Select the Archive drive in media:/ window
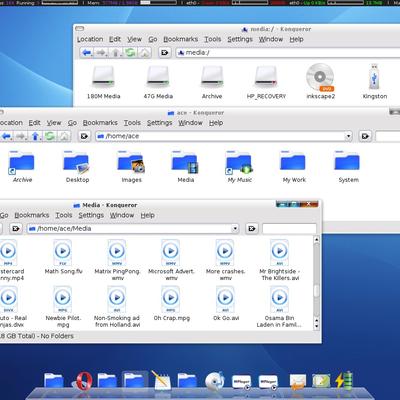This screenshot has width=400, height=400. [x=212, y=82]
